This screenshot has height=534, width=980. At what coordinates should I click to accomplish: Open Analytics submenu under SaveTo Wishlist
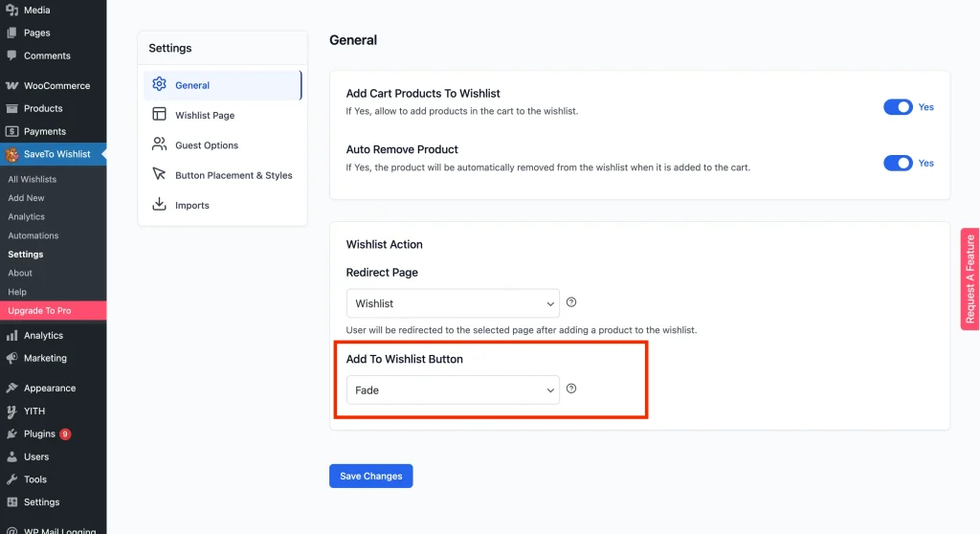[x=26, y=217]
